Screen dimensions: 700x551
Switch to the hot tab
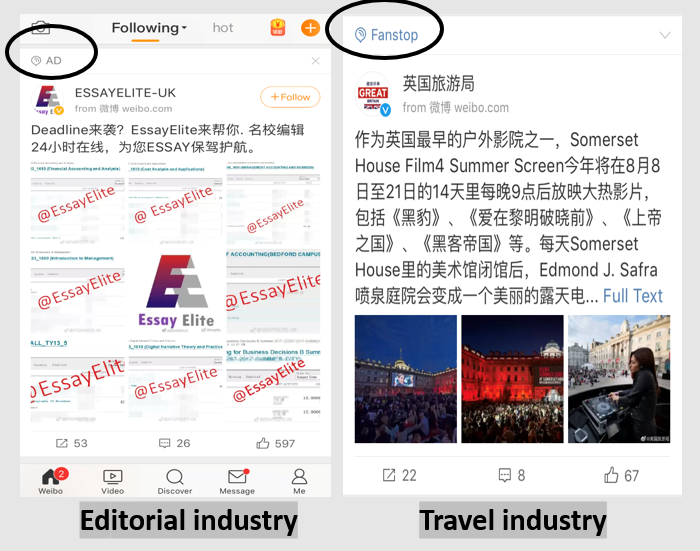pos(223,28)
